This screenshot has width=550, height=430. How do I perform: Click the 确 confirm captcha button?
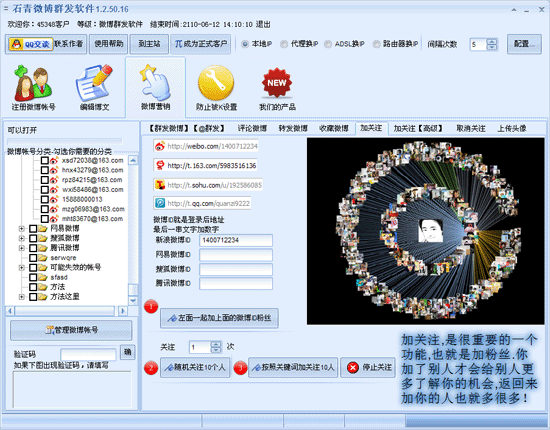(x=127, y=352)
